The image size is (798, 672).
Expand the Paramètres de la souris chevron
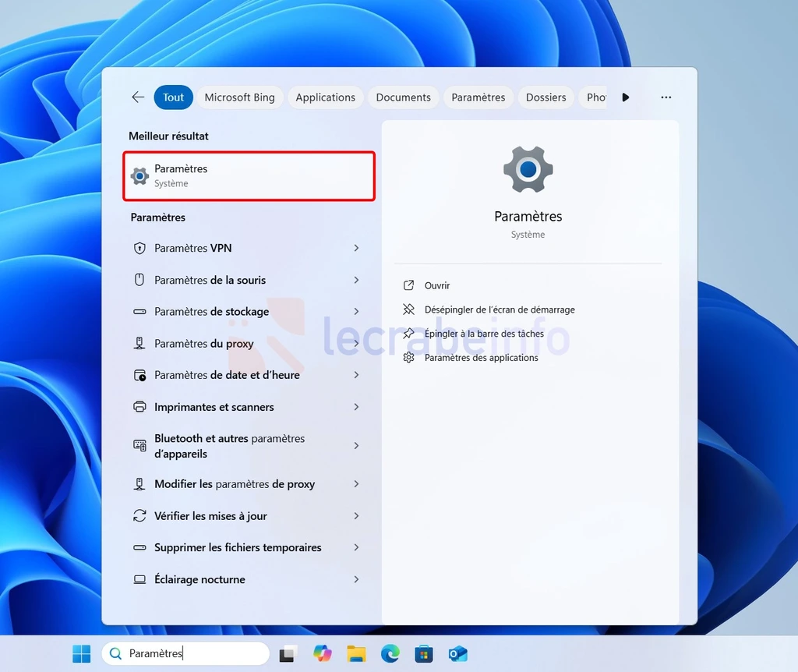coord(356,280)
